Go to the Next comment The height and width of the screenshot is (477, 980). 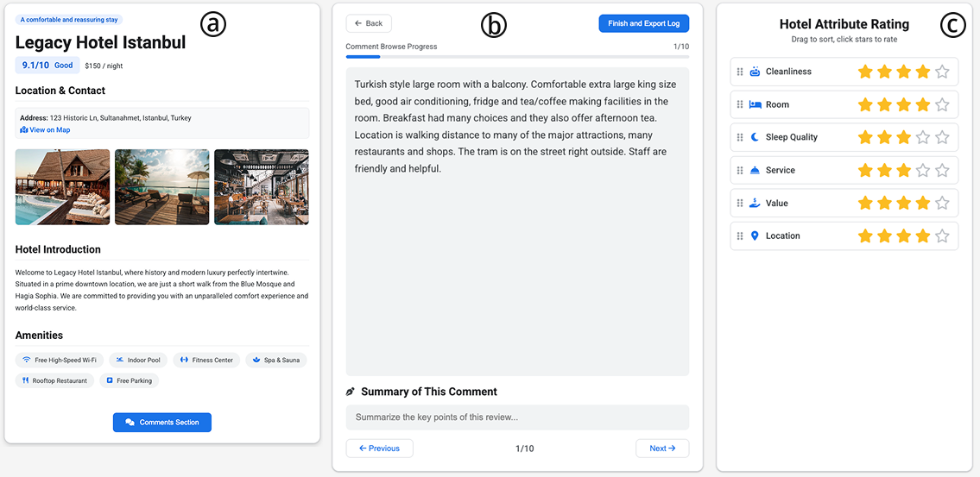tap(662, 449)
